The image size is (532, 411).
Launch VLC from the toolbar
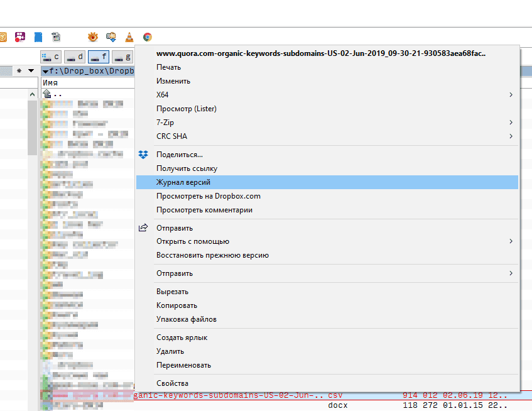pyautogui.click(x=129, y=37)
